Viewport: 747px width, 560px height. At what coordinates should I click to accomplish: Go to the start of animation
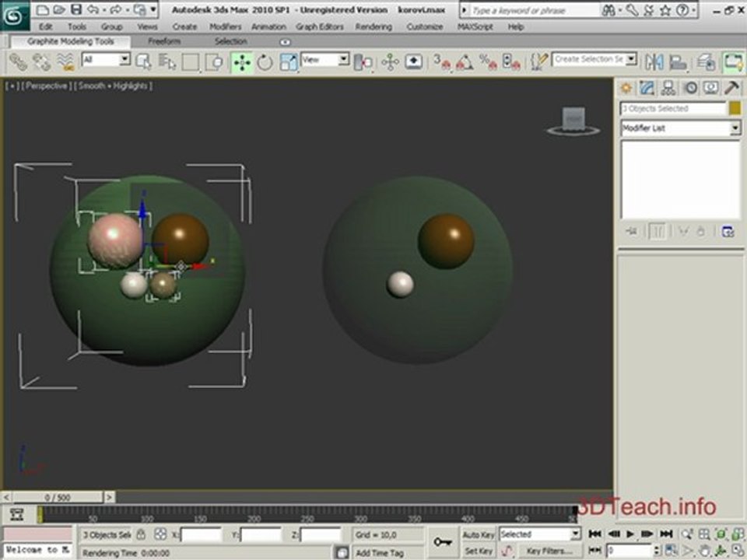tap(595, 534)
